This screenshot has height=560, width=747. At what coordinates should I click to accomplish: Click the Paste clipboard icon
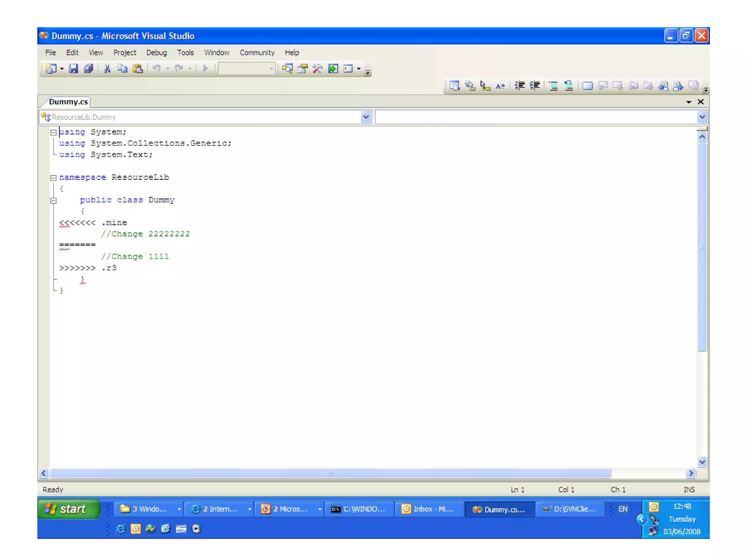click(x=138, y=69)
